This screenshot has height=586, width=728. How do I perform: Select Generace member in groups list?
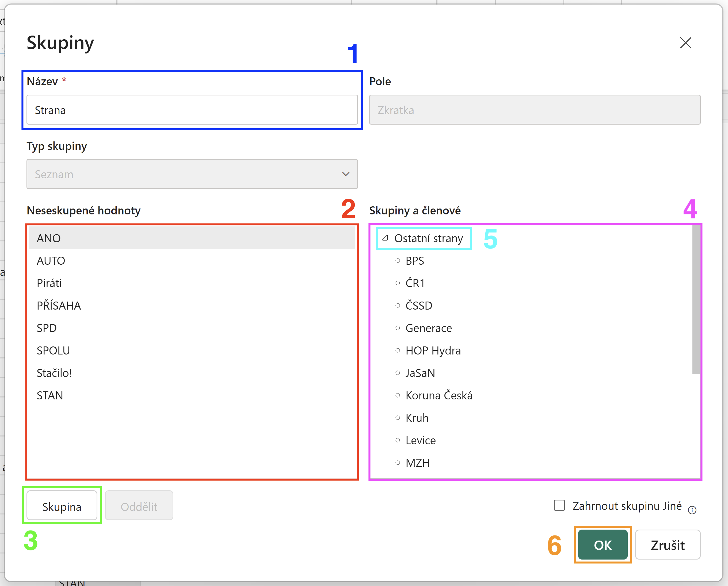point(428,328)
